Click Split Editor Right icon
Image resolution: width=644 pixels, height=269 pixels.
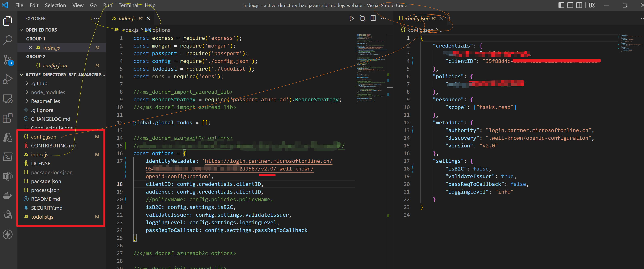[x=373, y=18]
